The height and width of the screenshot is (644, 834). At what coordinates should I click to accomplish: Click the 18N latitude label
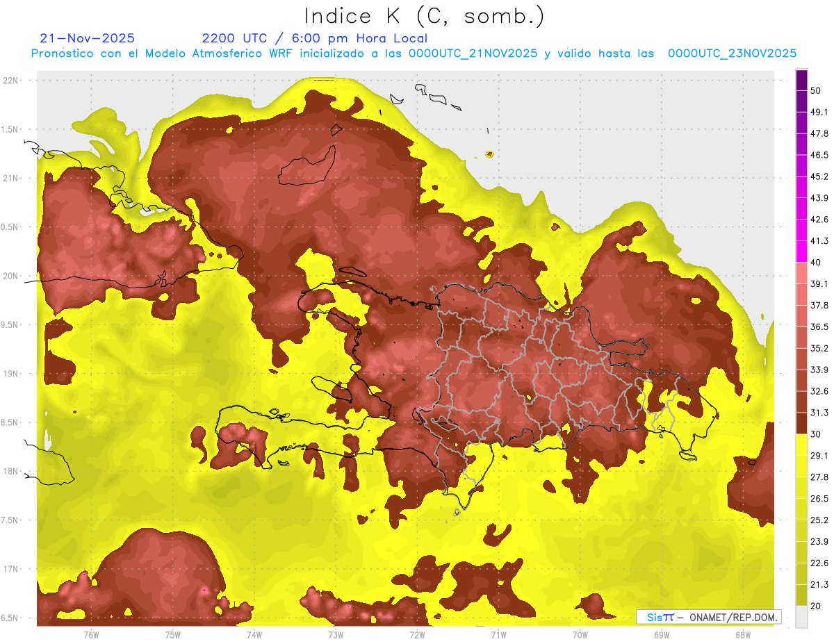pos(11,472)
